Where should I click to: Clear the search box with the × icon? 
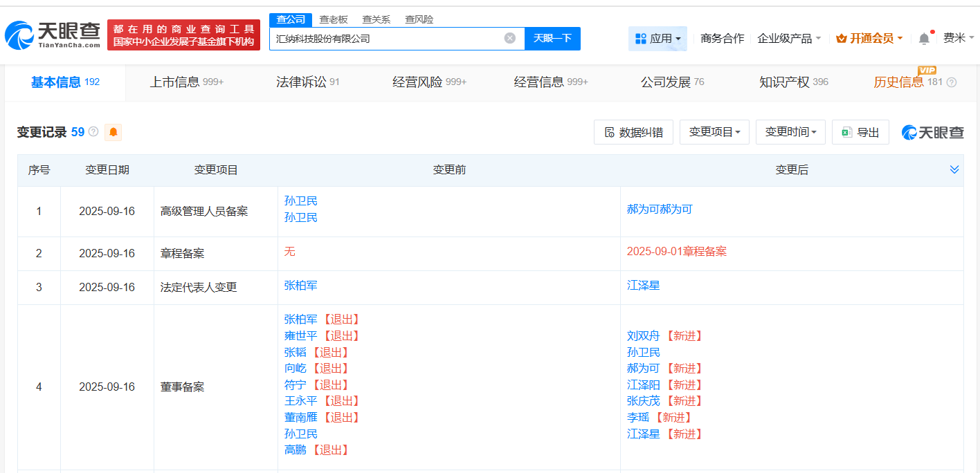tap(511, 38)
